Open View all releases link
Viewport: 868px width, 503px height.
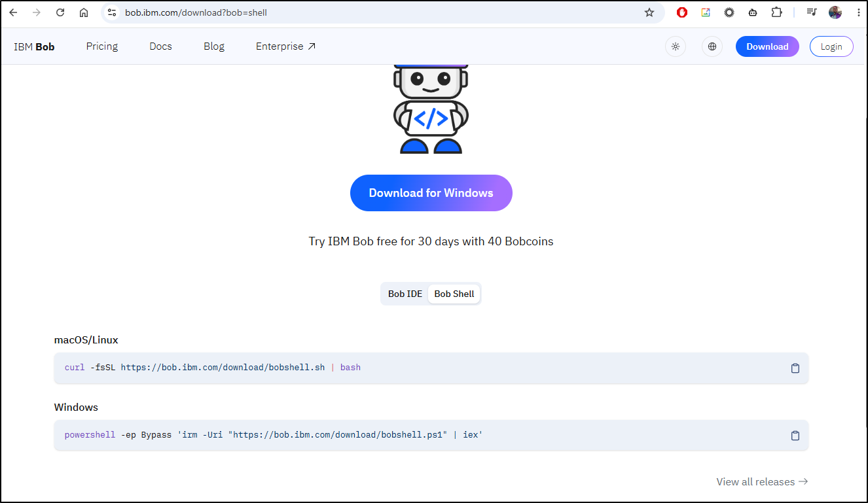point(762,481)
